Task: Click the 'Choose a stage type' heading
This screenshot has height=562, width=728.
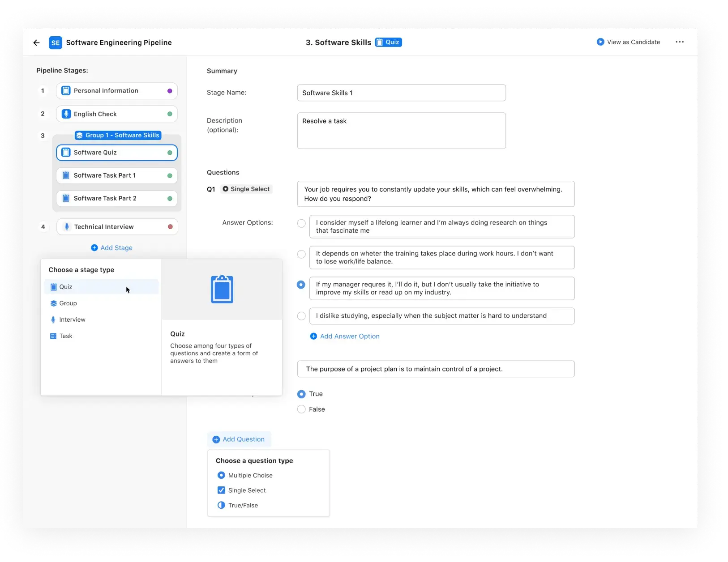Action: [81, 270]
